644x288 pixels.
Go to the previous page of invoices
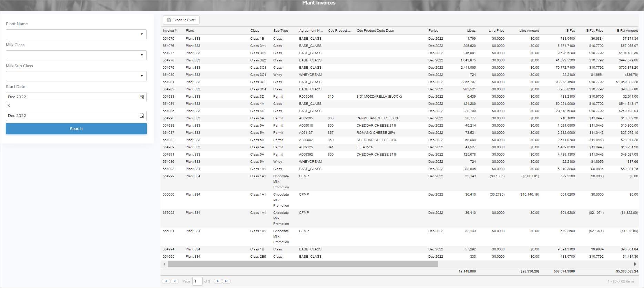[x=175, y=281]
